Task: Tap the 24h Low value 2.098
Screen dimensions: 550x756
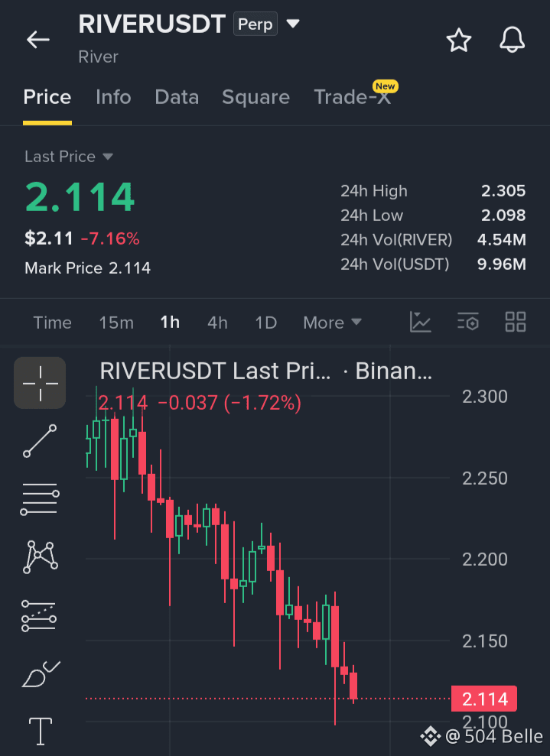Action: click(x=503, y=215)
